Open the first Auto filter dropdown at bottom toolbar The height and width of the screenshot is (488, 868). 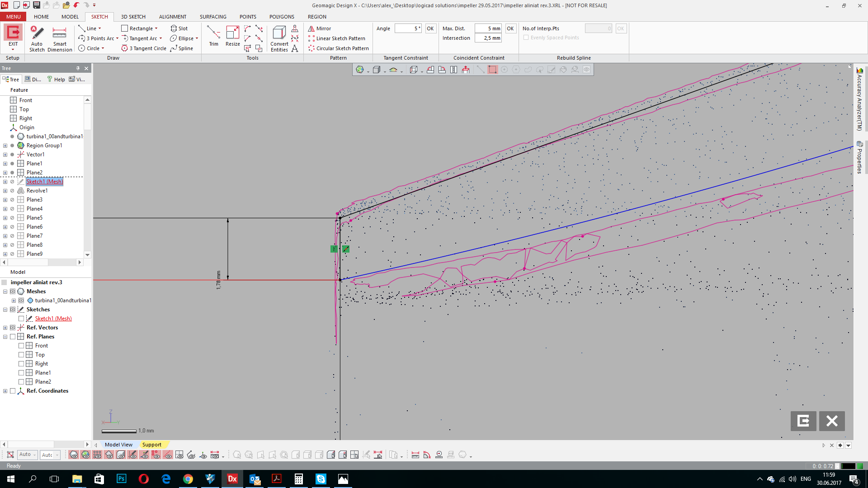pyautogui.click(x=34, y=455)
